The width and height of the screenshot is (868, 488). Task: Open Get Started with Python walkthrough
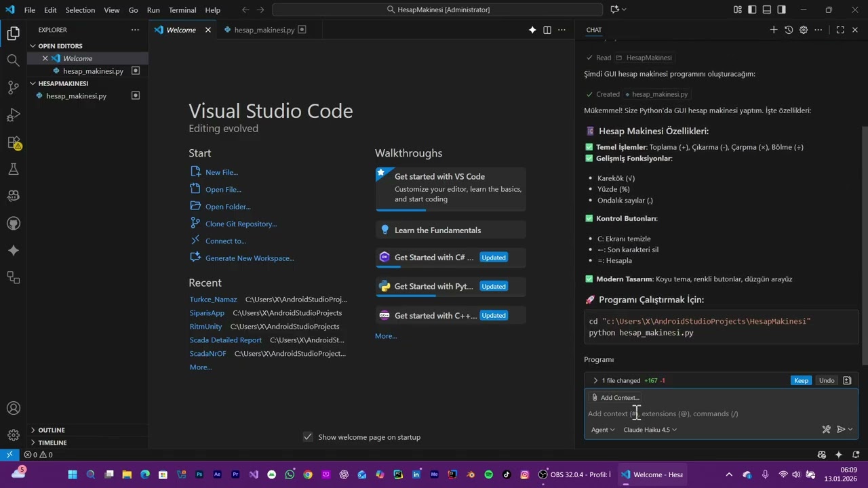pyautogui.click(x=450, y=286)
